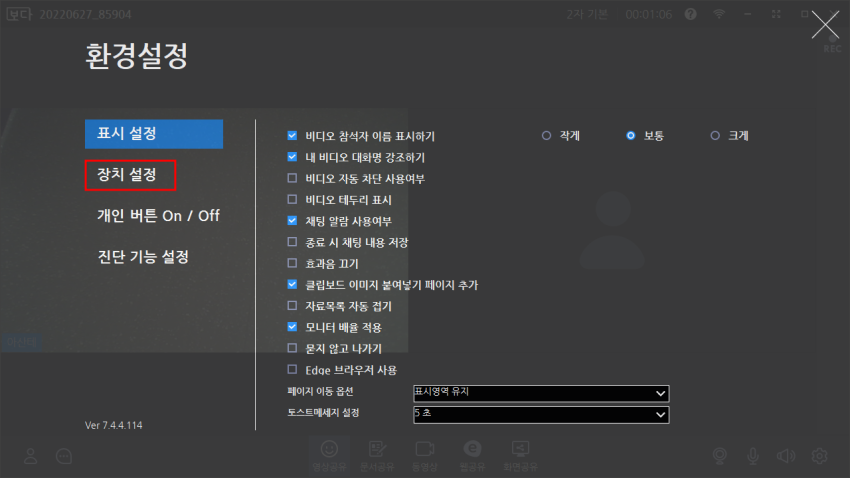Viewport: 850px width, 478px height.
Task: Click the network signal wifi icon
Action: (x=718, y=15)
